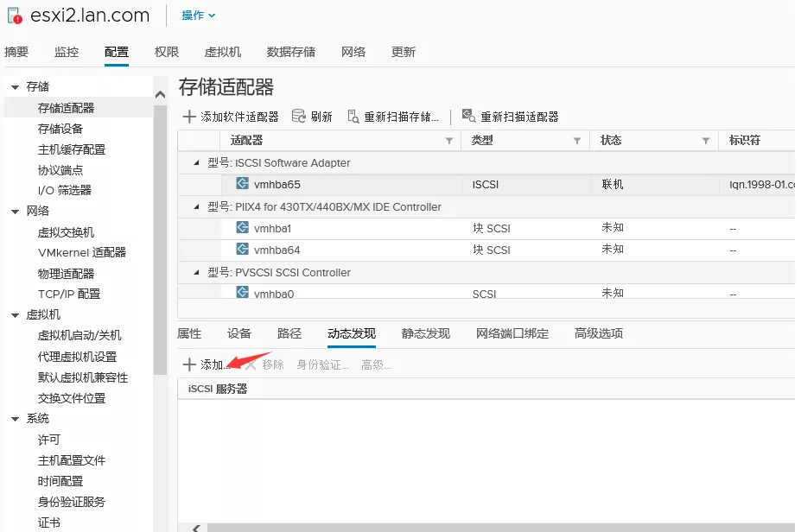Click the rescan storage (重新扫描存储) icon

[353, 117]
